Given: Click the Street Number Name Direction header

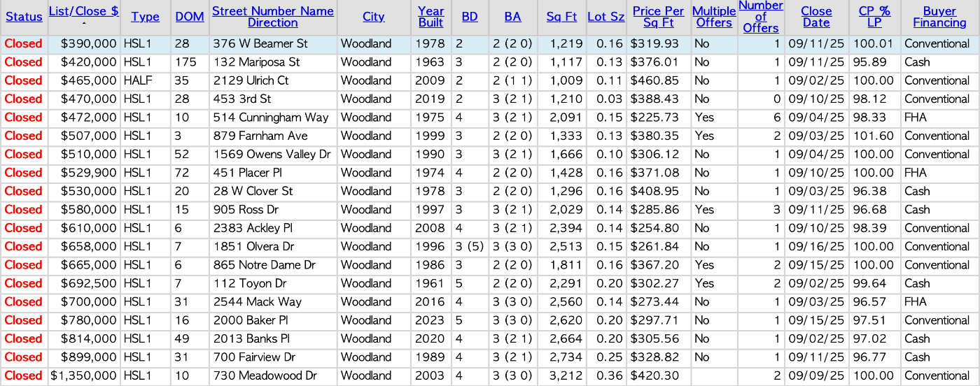Looking at the screenshot, I should point(272,17).
